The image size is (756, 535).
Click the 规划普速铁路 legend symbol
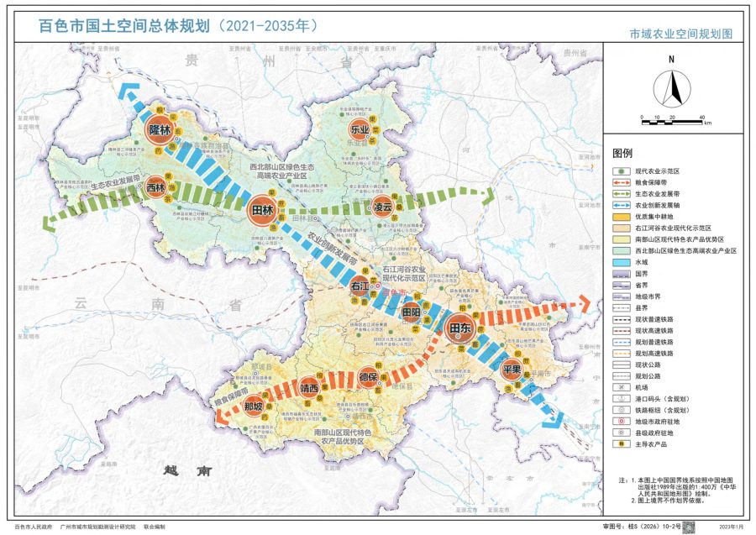point(622,342)
